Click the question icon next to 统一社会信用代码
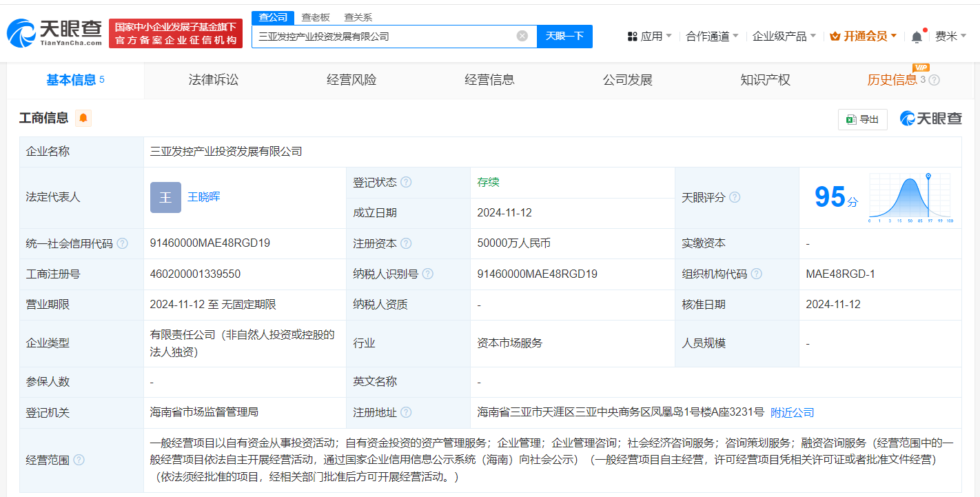This screenshot has height=497, width=980. [x=122, y=243]
